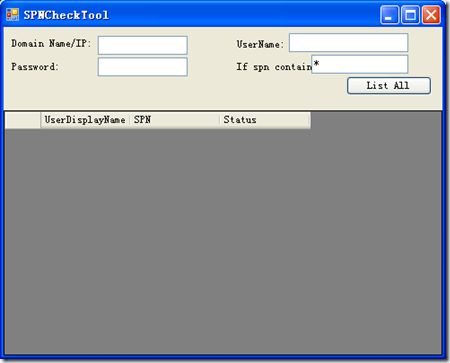The width and height of the screenshot is (450, 363).
Task: Click the 'If spn contain' label text
Action: pos(274,67)
